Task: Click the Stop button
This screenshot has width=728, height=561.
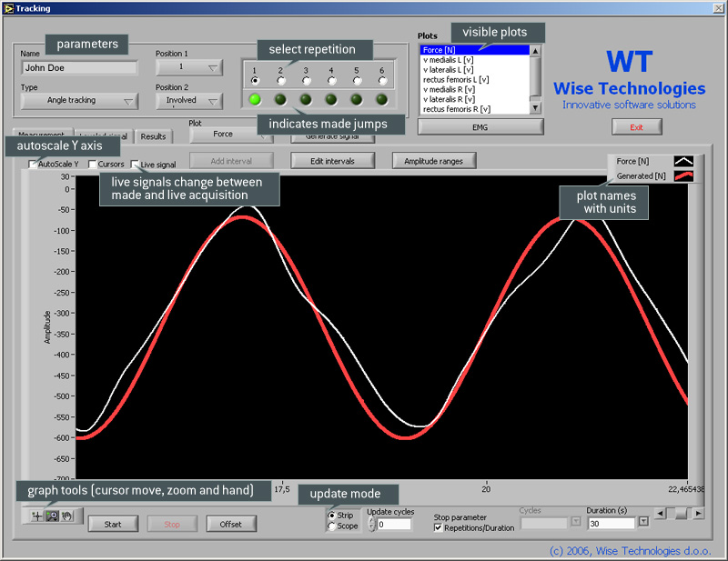Action: 172,525
